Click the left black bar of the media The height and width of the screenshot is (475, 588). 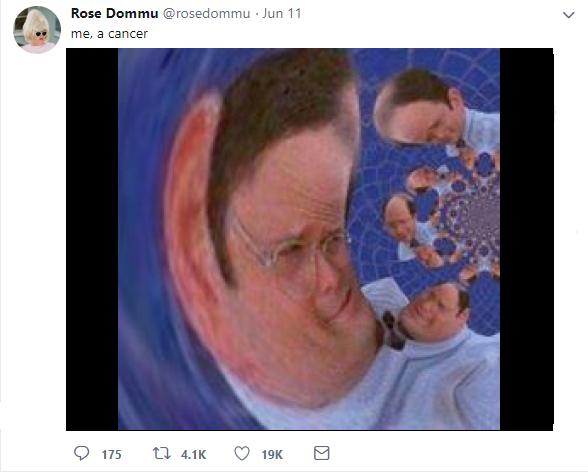point(92,239)
